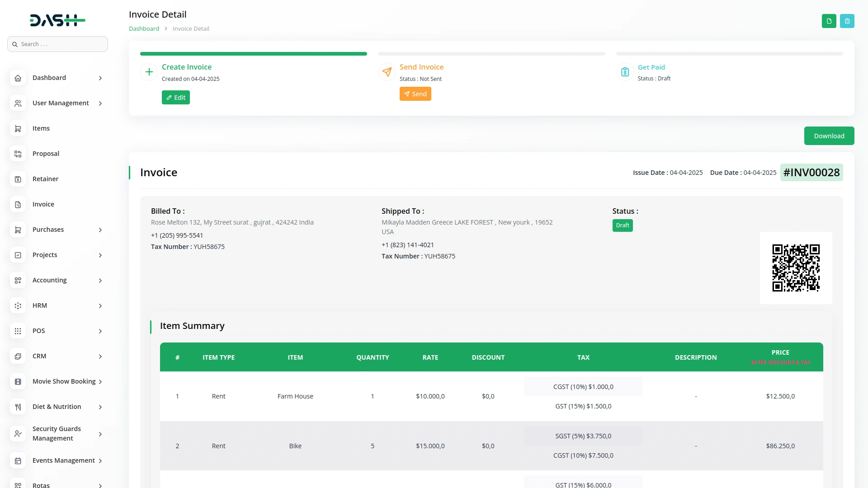Click the orange Send button
Viewport: 868px width, 488px height.
415,94
